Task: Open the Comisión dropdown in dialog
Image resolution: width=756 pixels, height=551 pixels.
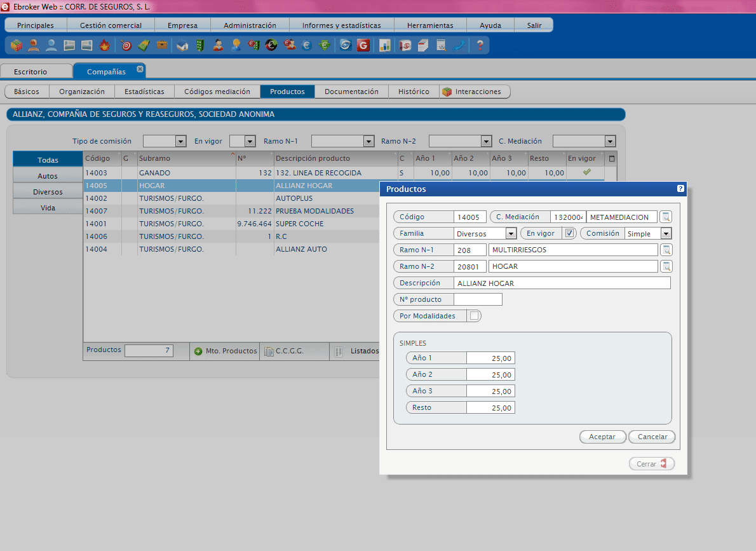Action: pyautogui.click(x=666, y=233)
